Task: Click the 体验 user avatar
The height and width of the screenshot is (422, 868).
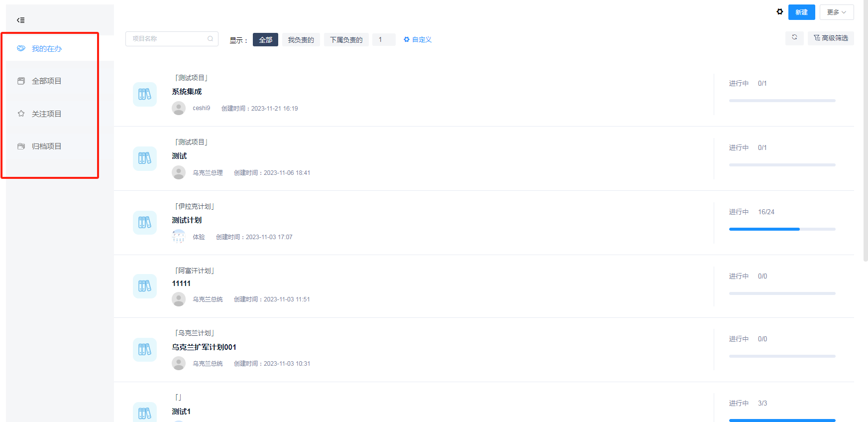Action: (179, 237)
